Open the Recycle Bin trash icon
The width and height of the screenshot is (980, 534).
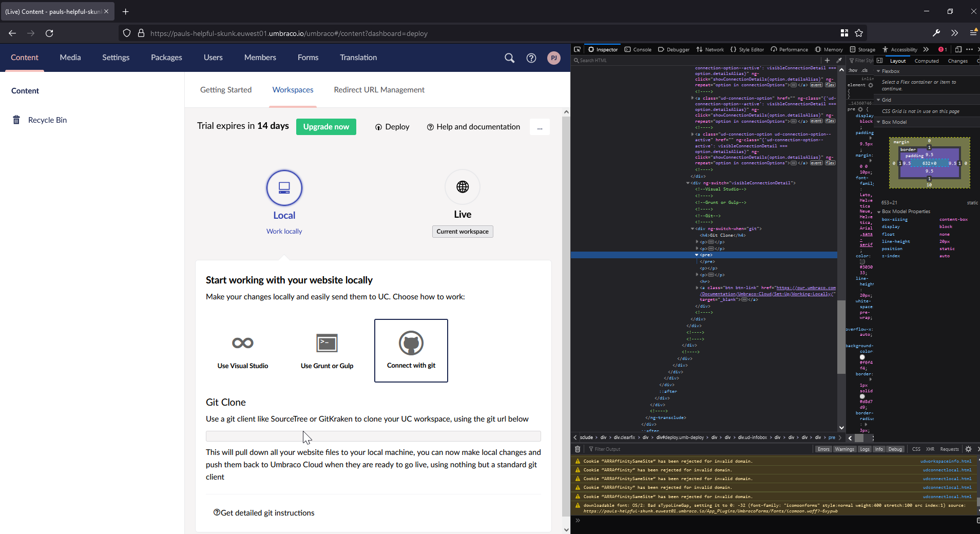tap(16, 120)
